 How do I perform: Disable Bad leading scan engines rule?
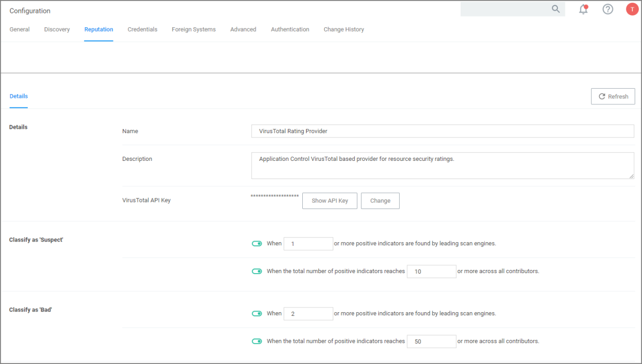coord(257,314)
